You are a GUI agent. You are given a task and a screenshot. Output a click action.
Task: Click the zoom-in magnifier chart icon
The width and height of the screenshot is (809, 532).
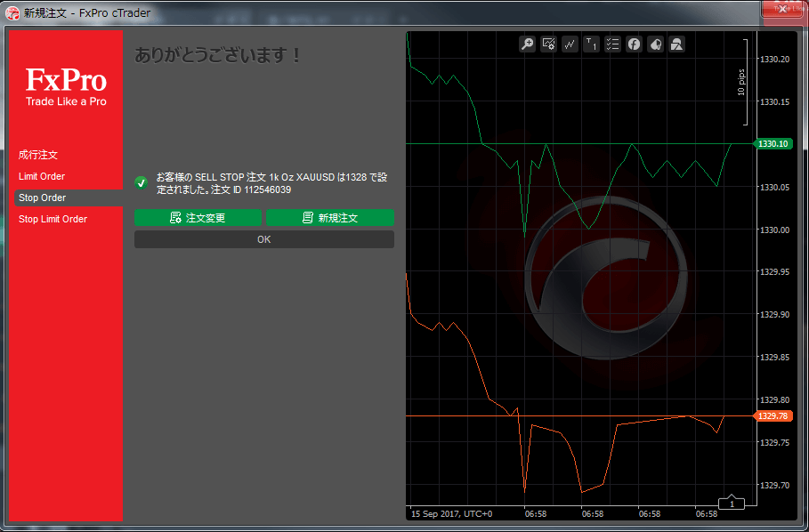pos(527,44)
